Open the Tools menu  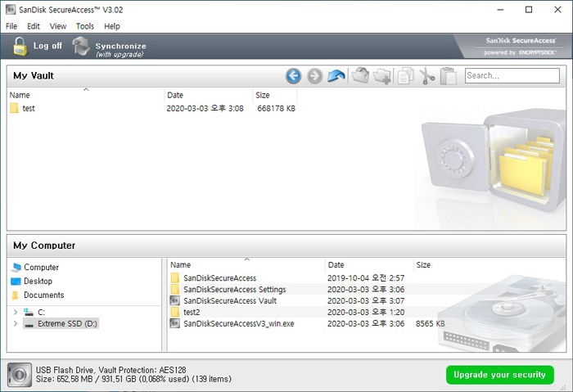pyautogui.click(x=85, y=26)
